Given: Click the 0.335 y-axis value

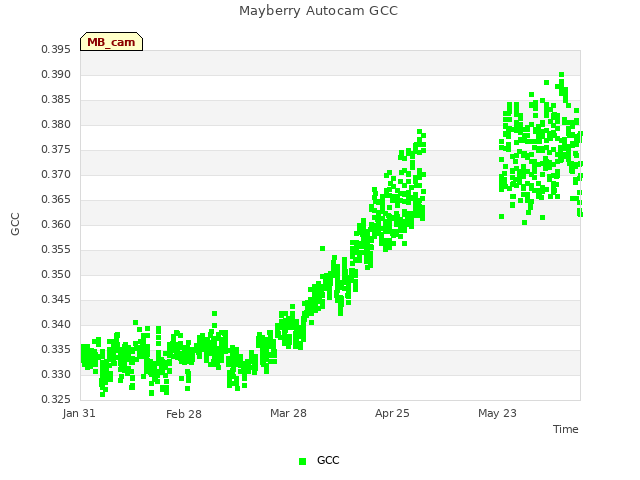Looking at the screenshot, I should (56, 349).
